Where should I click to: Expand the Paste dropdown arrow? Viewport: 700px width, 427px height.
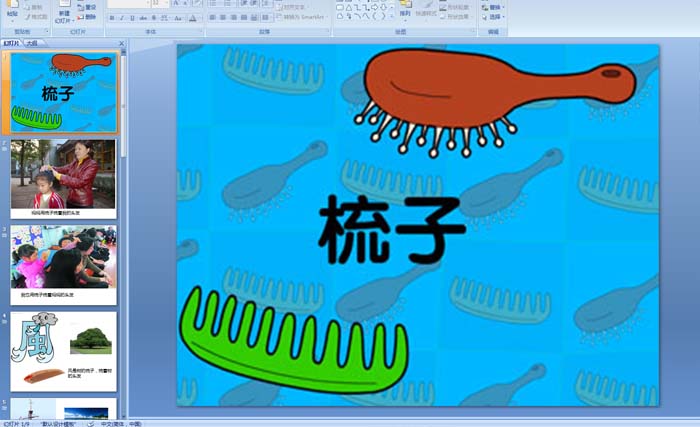tap(12, 21)
